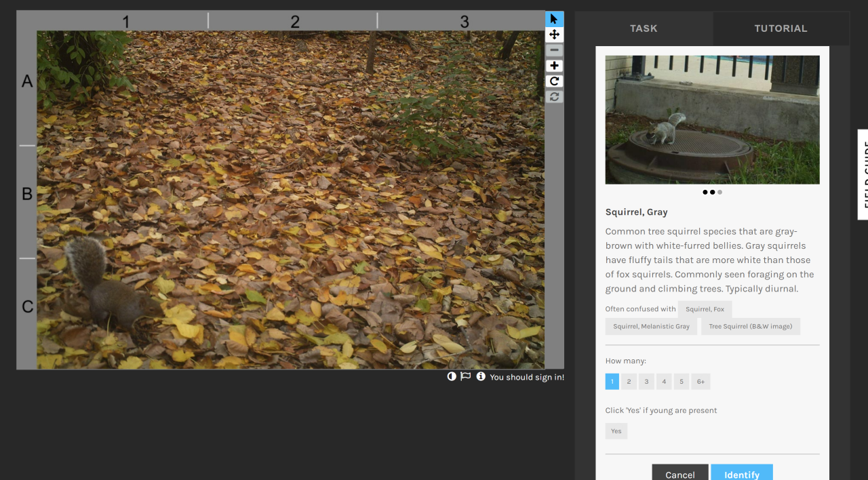This screenshot has width=868, height=480.
Task: Zoom out with the minus button
Action: 554,50
